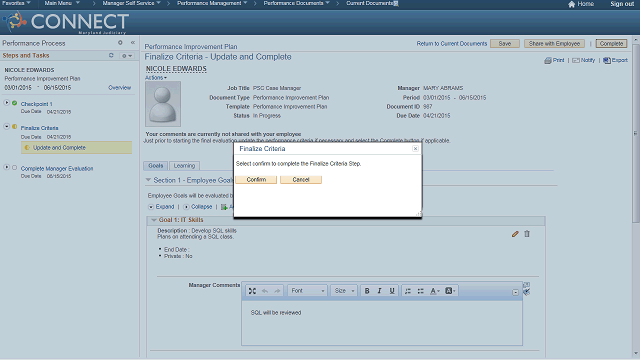Open Manager Self Service breadcrumb menu
This screenshot has width=640, height=360.
click(131, 3)
